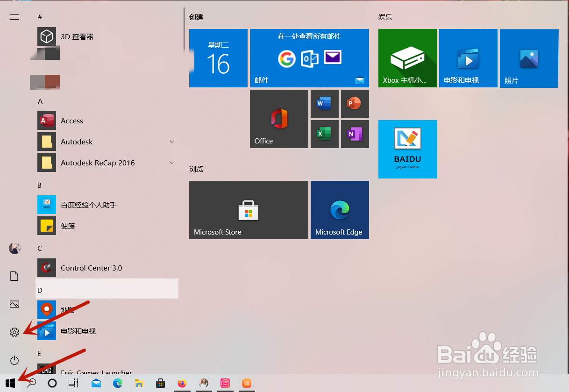Open 电影和电视 in the app list

[x=107, y=331]
